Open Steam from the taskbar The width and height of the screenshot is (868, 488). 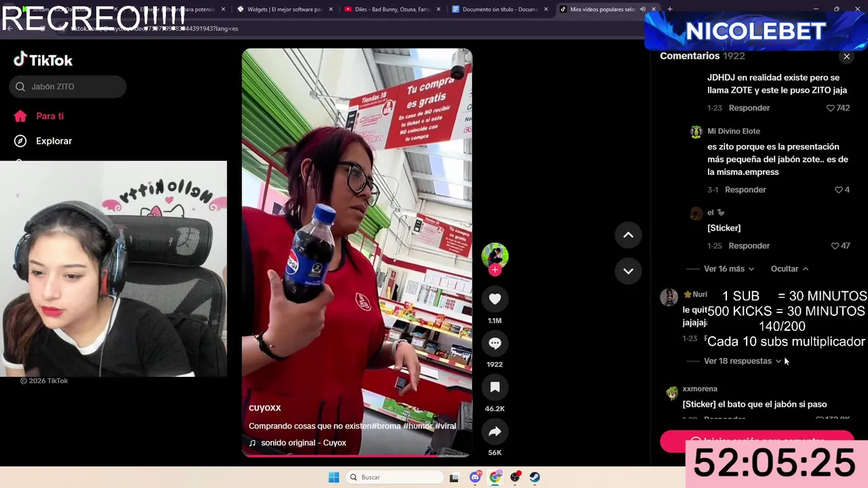tap(535, 477)
